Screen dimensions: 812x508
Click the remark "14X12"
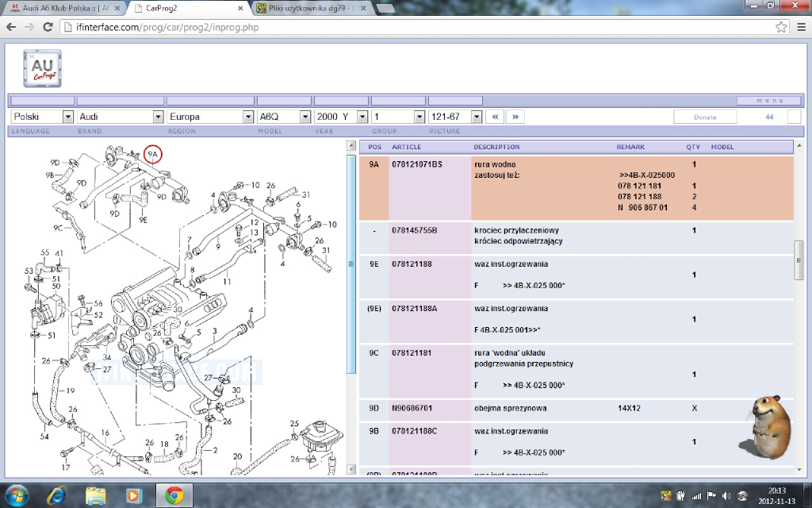tap(629, 408)
